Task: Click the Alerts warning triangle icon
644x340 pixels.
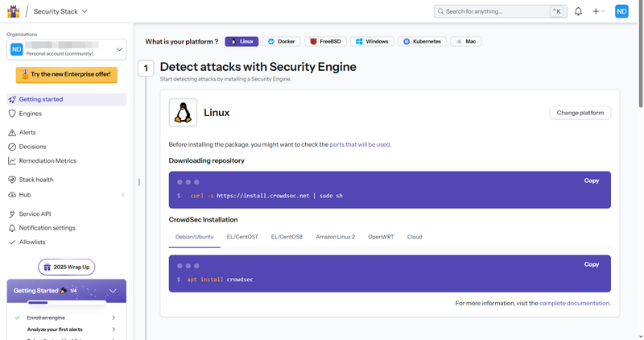Action: pyautogui.click(x=12, y=132)
